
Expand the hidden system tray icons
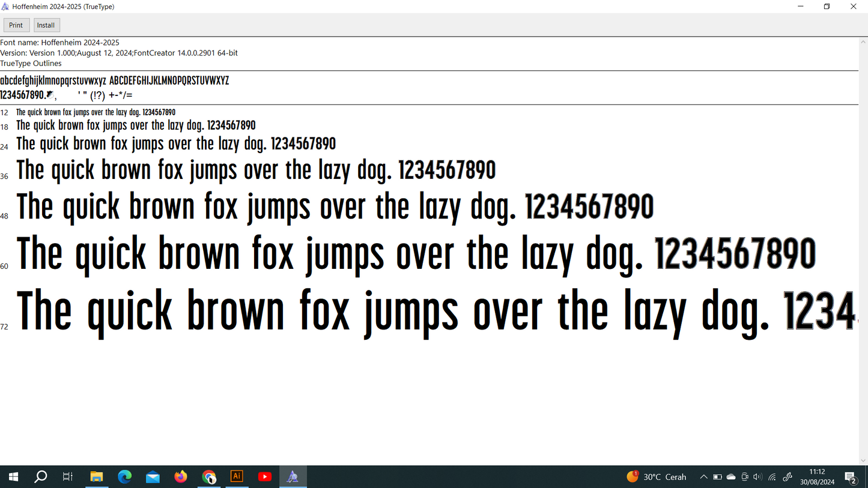(703, 477)
